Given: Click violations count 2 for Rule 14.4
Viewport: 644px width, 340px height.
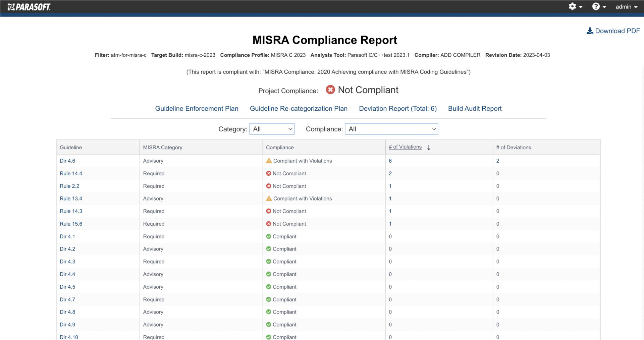Looking at the screenshot, I should pyautogui.click(x=390, y=173).
